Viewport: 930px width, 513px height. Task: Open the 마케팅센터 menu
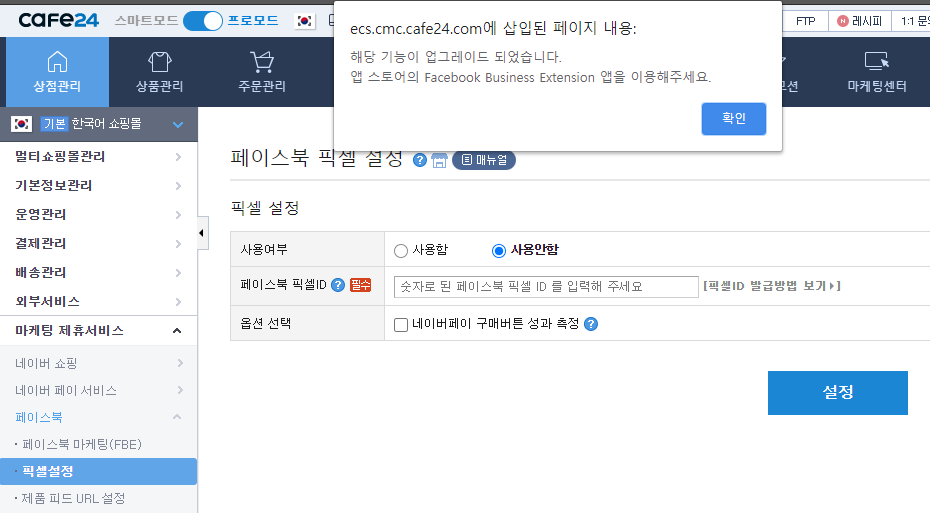click(x=877, y=72)
